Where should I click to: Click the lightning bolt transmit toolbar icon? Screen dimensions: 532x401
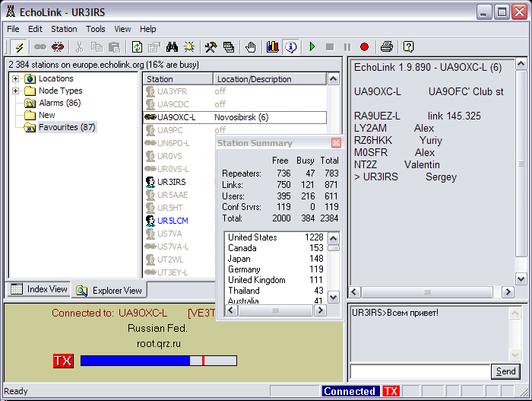pos(19,47)
